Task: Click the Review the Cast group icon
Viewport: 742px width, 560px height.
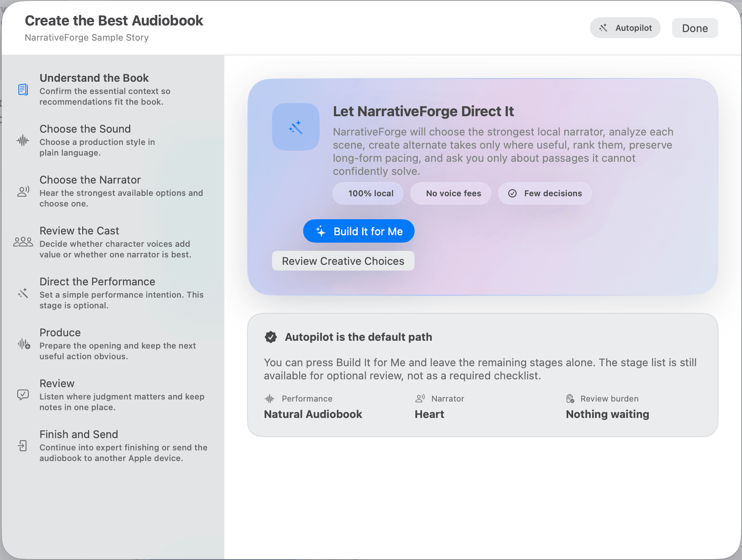Action: pyautogui.click(x=23, y=242)
